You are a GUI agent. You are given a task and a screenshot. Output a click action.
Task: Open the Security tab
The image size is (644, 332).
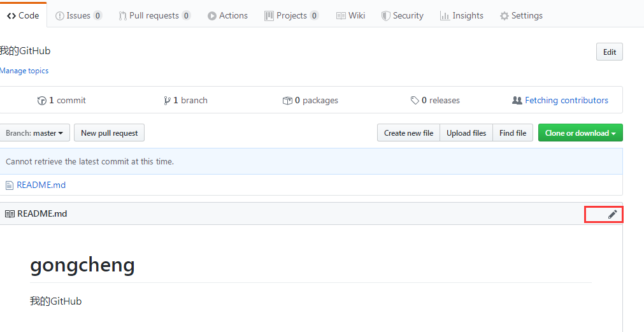[402, 16]
